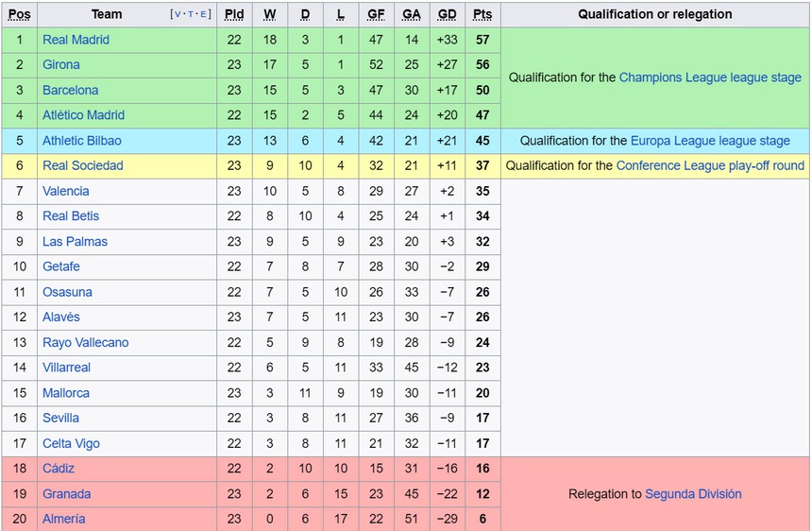Image resolution: width=812 pixels, height=531 pixels.
Task: Open the Champions League league stage link
Action: coord(710,77)
